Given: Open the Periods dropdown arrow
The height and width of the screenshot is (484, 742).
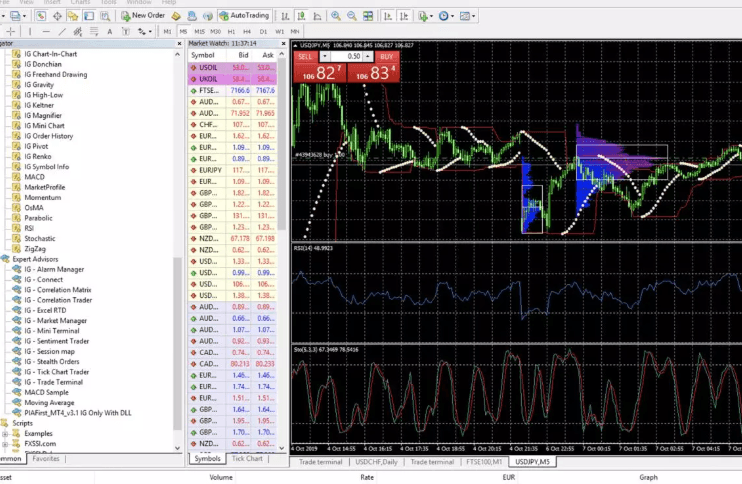Looking at the screenshot, I should point(452,17).
